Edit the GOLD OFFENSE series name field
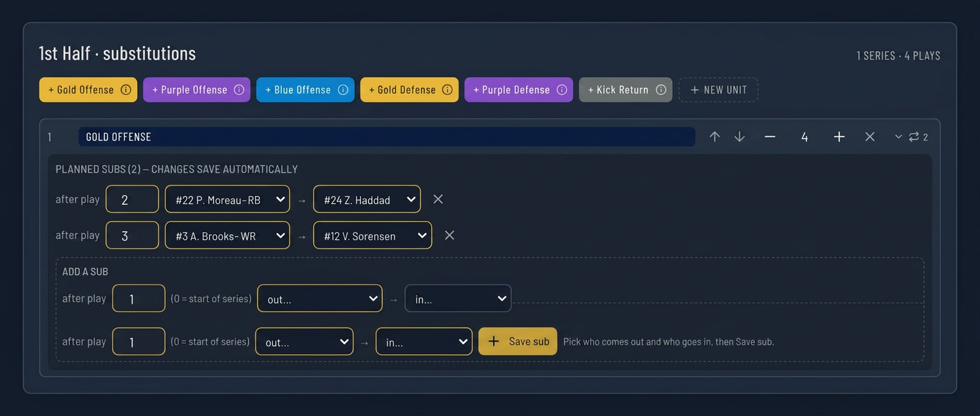Viewport: 980px width, 416px height. coord(387,137)
